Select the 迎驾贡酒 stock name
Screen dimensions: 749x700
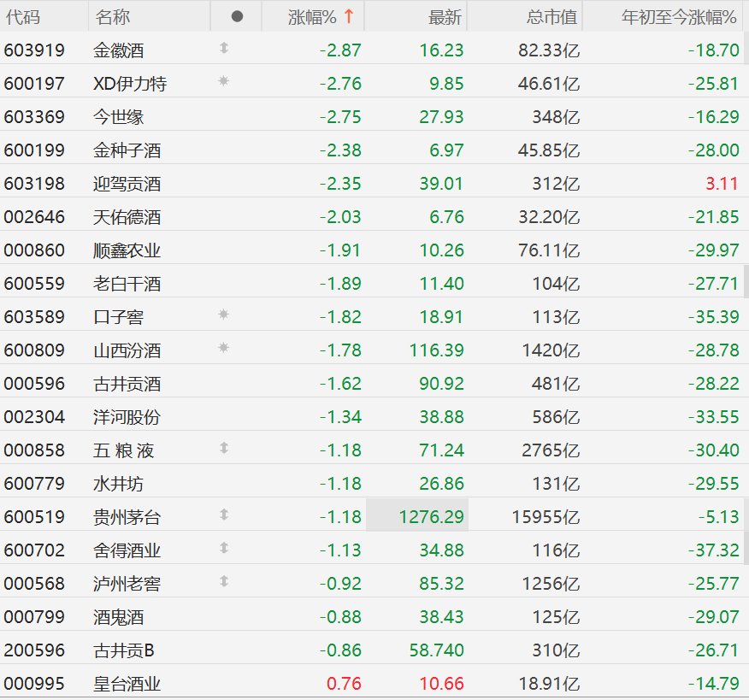127,184
